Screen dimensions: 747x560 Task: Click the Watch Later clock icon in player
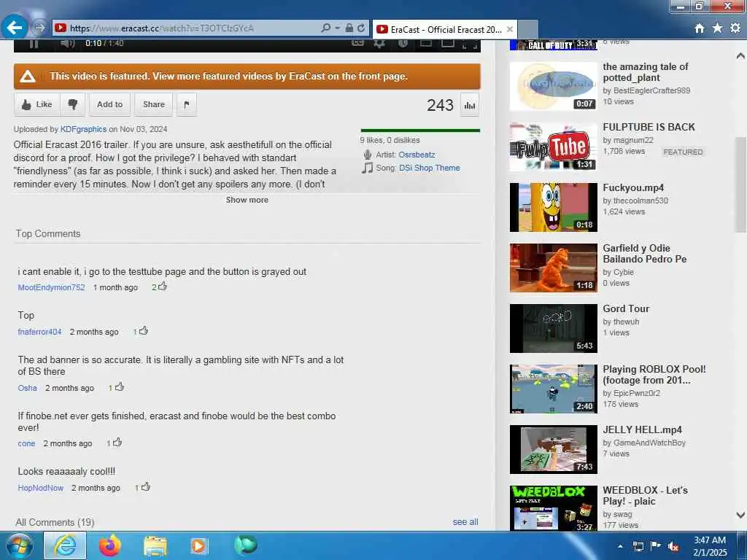(x=403, y=43)
